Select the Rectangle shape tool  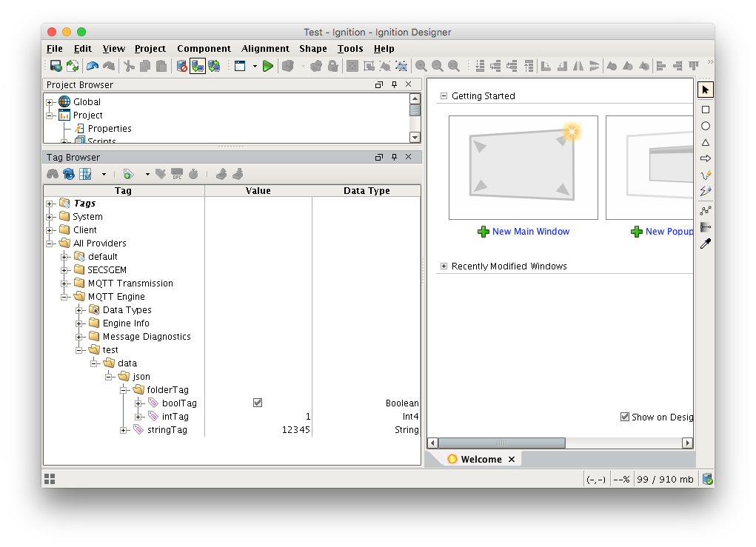(x=706, y=110)
